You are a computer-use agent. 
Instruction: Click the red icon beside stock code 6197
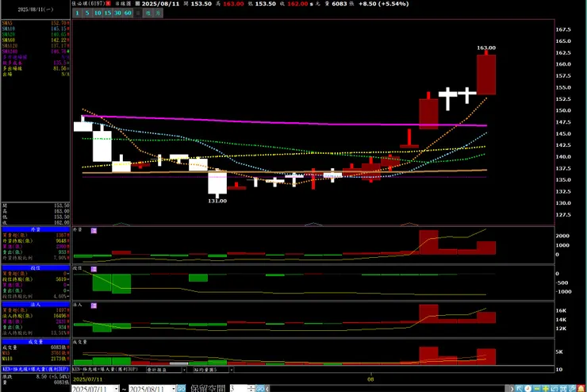[x=108, y=3]
